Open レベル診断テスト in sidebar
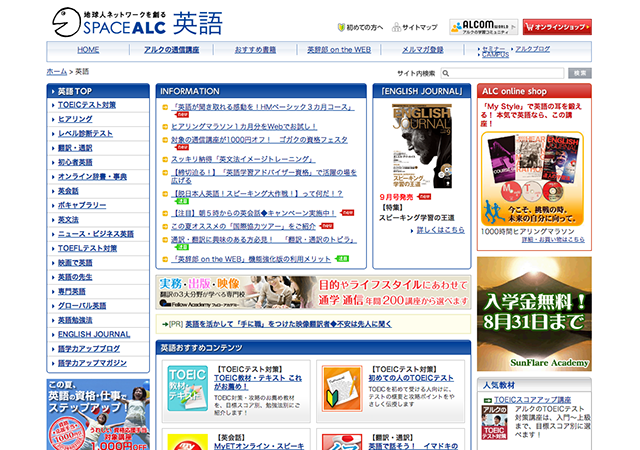This screenshot has height=450, width=640. [x=85, y=134]
